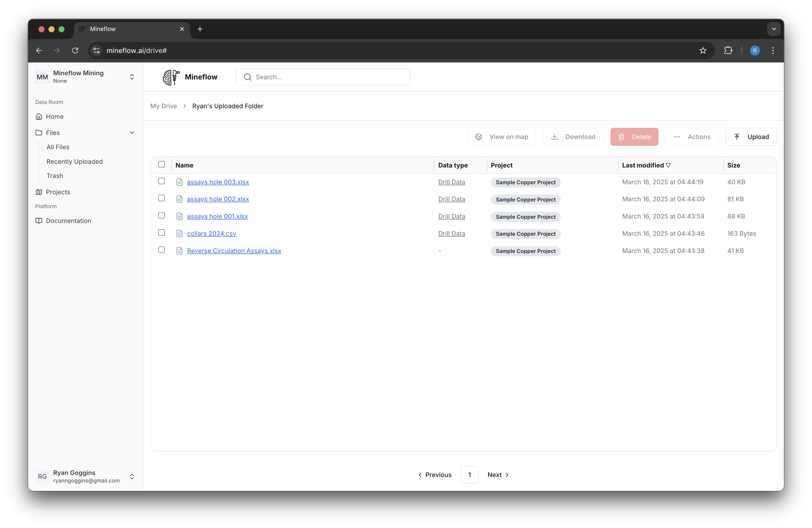Click the file icon beside collars 2024.csv
Screen dimensions: 812x528
(179, 234)
